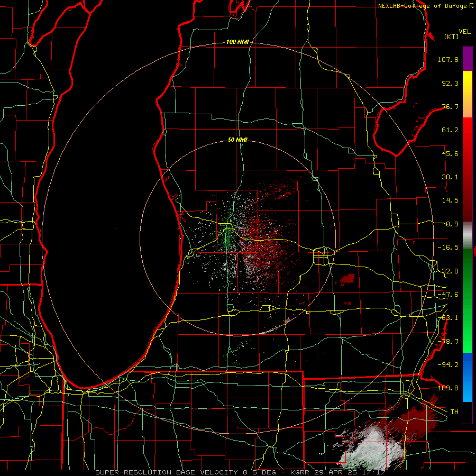Viewport: 476px width, 476px height.
Task: Click the 45.6 velocity scale value
Action: coord(450,153)
